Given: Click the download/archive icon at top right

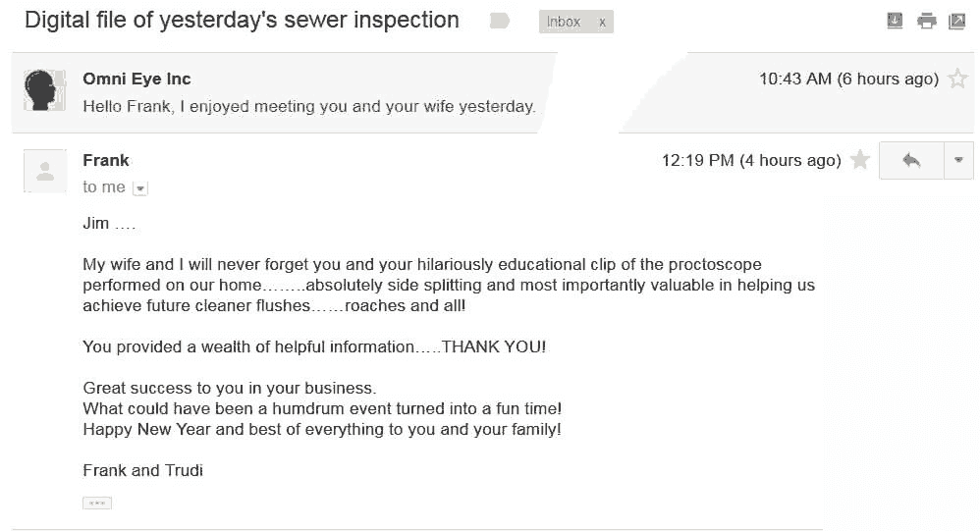Looking at the screenshot, I should point(895,21).
